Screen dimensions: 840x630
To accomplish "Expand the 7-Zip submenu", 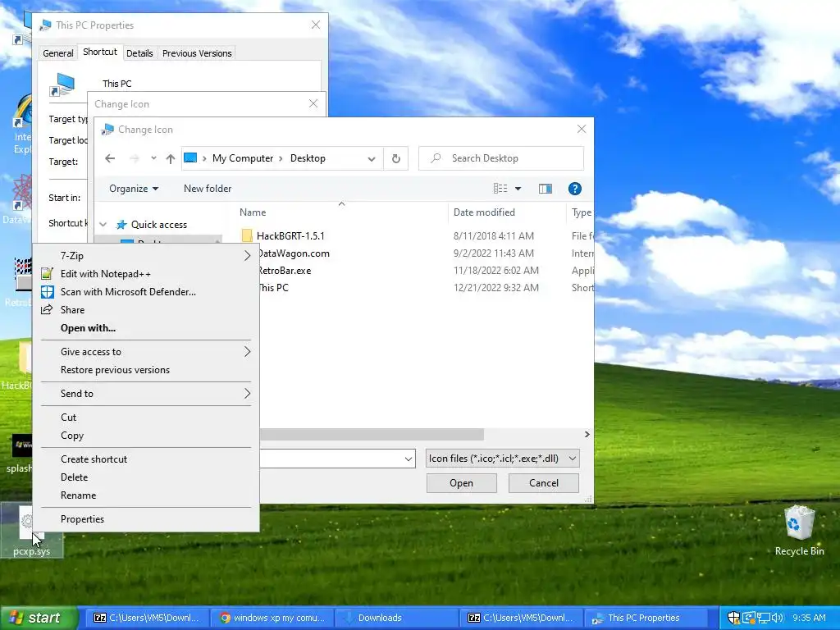I will pos(146,256).
